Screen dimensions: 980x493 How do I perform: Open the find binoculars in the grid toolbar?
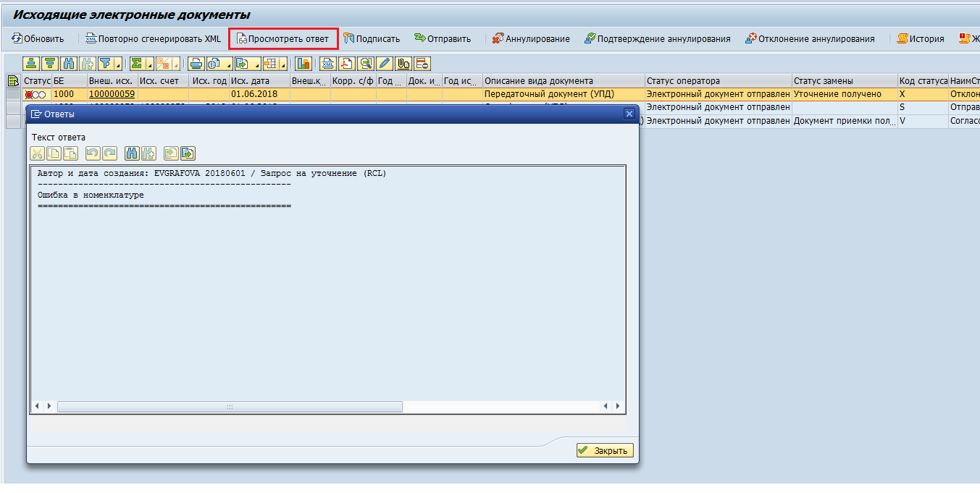click(68, 63)
